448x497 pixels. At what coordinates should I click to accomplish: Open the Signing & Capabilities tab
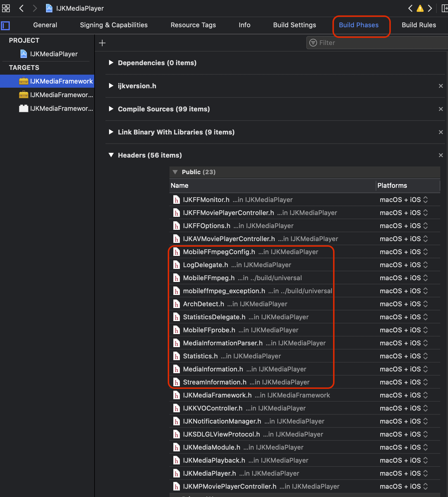point(114,25)
